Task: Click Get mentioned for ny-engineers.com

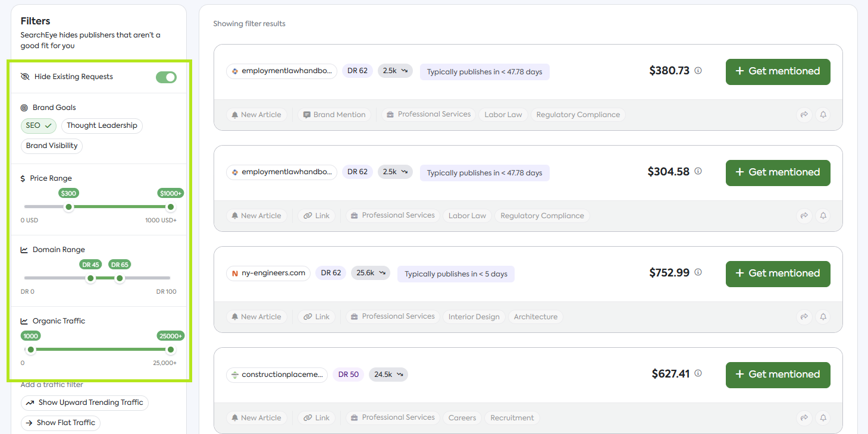Action: 778,273
